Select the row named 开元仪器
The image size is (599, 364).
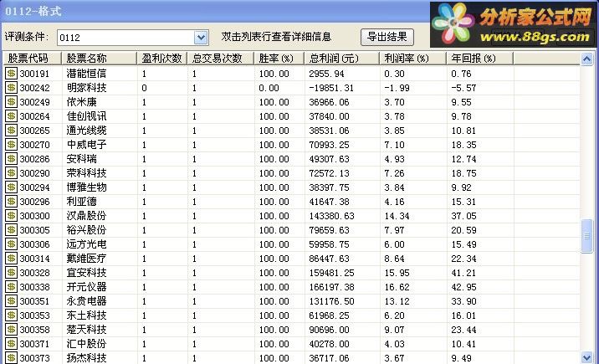tap(292, 287)
